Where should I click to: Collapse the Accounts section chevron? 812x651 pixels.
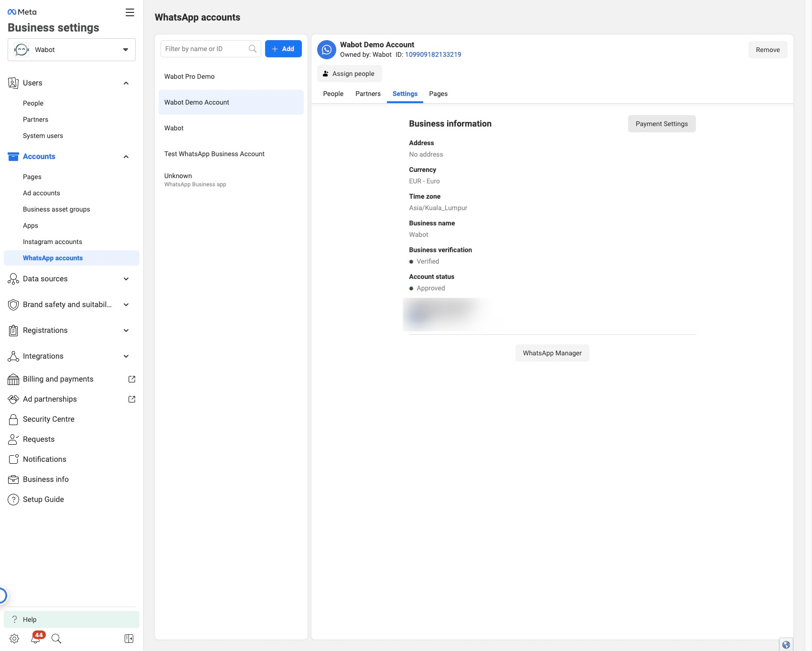click(x=126, y=157)
